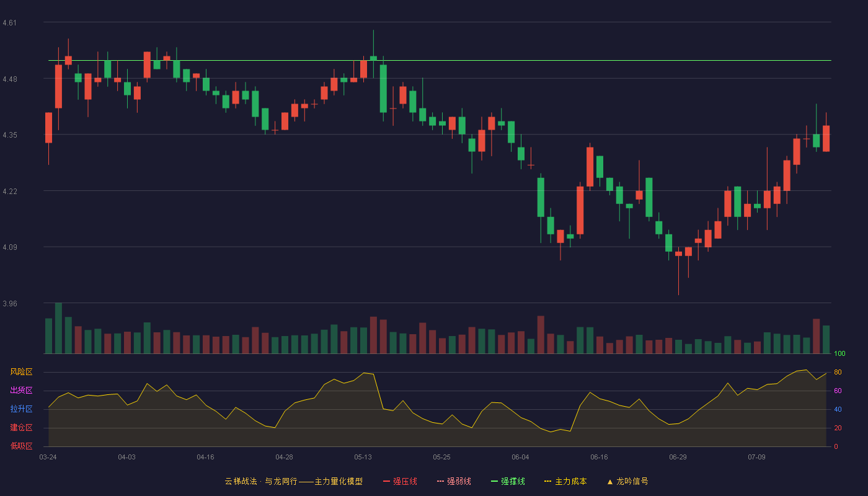This screenshot has width=868, height=496.
Task: Click the 4.48 price axis label
Action: (x=10, y=79)
